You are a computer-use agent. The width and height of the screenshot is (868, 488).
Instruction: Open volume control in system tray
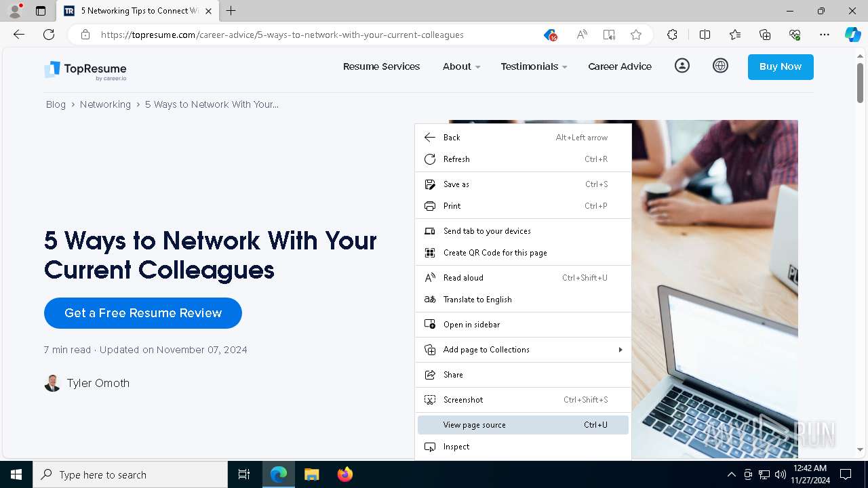point(780,474)
